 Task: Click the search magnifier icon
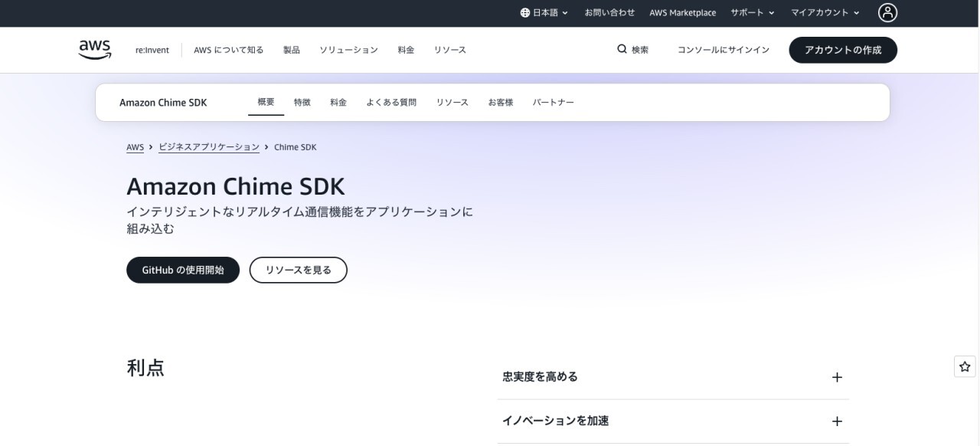click(622, 49)
